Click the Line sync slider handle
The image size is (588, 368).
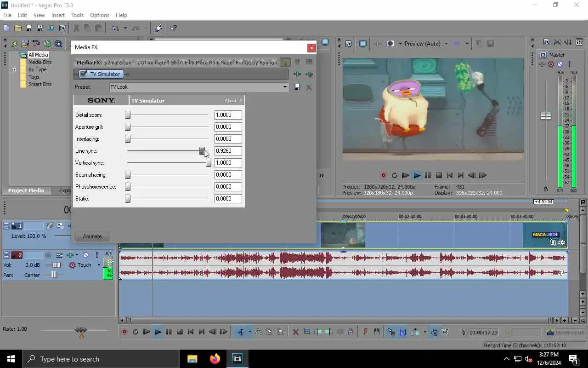pyautogui.click(x=202, y=151)
